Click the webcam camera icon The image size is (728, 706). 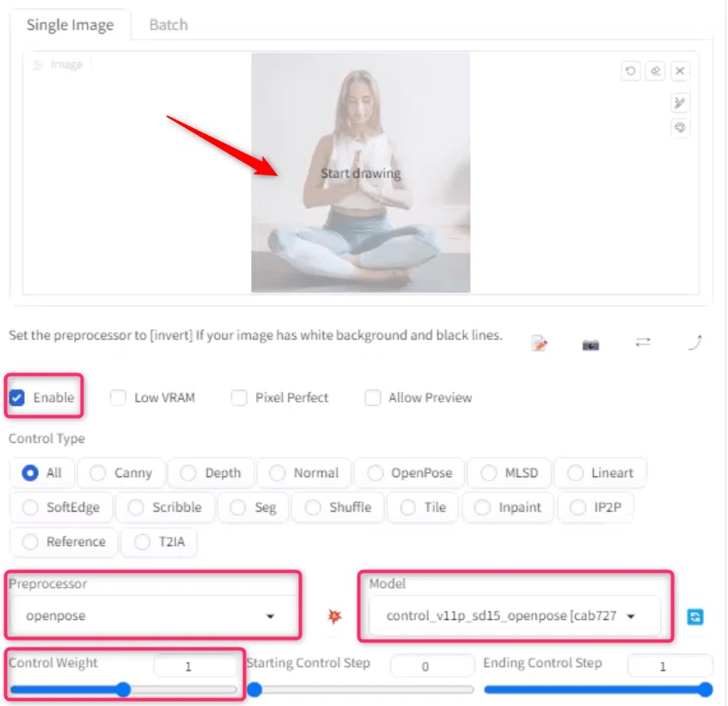click(590, 345)
